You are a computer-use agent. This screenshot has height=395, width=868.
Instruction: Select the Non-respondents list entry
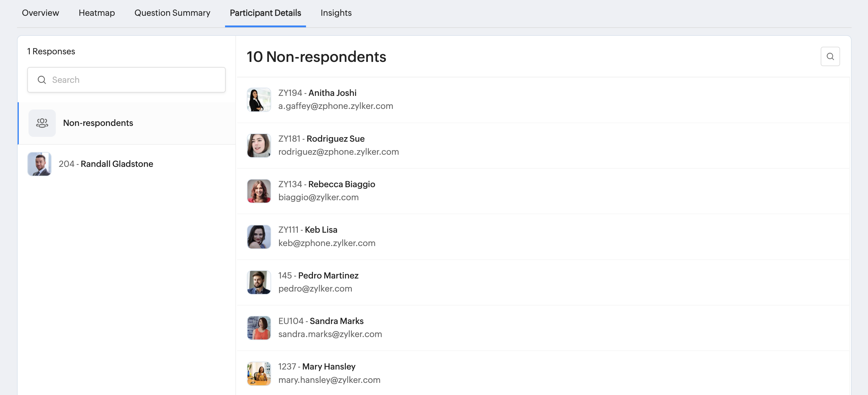click(x=98, y=123)
